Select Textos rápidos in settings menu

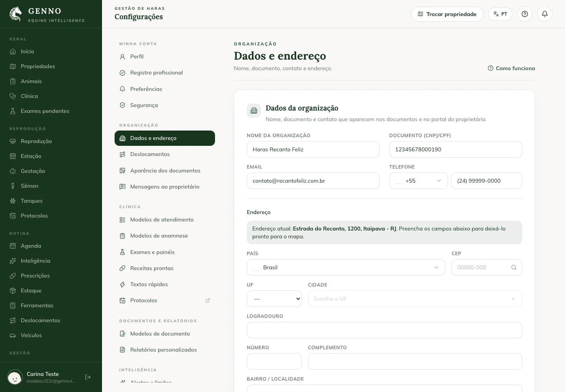[165, 284]
